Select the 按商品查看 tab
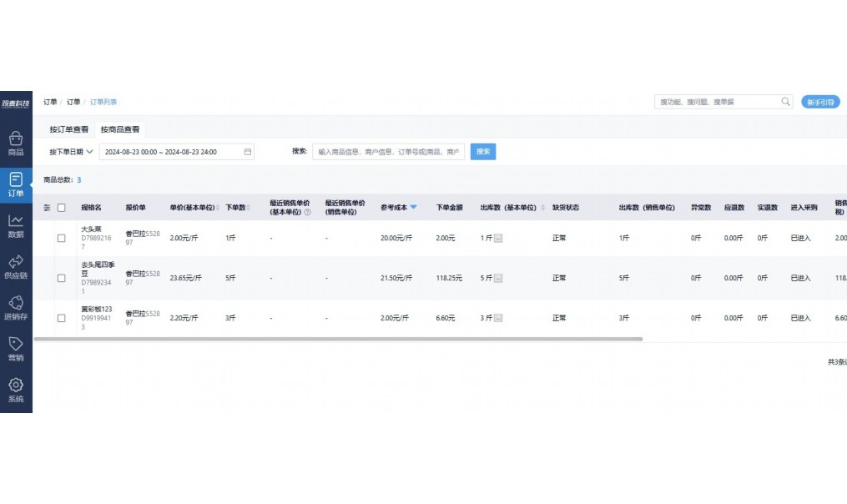The width and height of the screenshot is (847, 504). (120, 129)
